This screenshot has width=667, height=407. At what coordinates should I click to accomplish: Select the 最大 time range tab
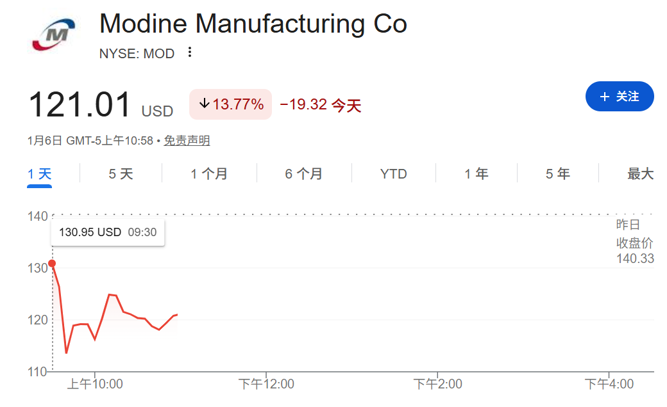(x=640, y=174)
